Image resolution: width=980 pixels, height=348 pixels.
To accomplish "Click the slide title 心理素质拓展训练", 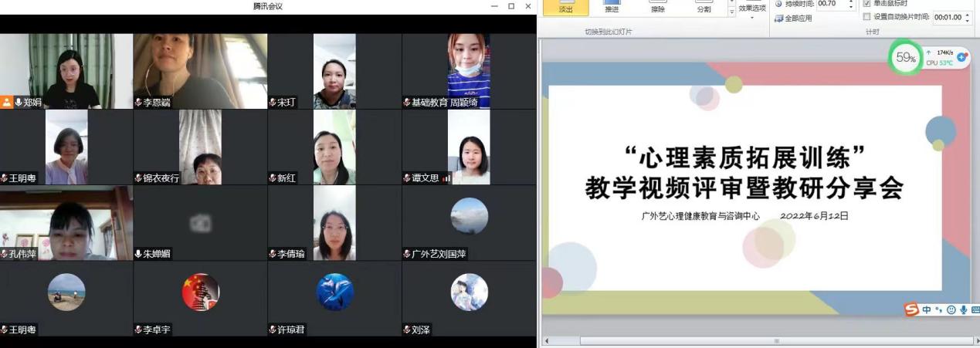I will 745,157.
